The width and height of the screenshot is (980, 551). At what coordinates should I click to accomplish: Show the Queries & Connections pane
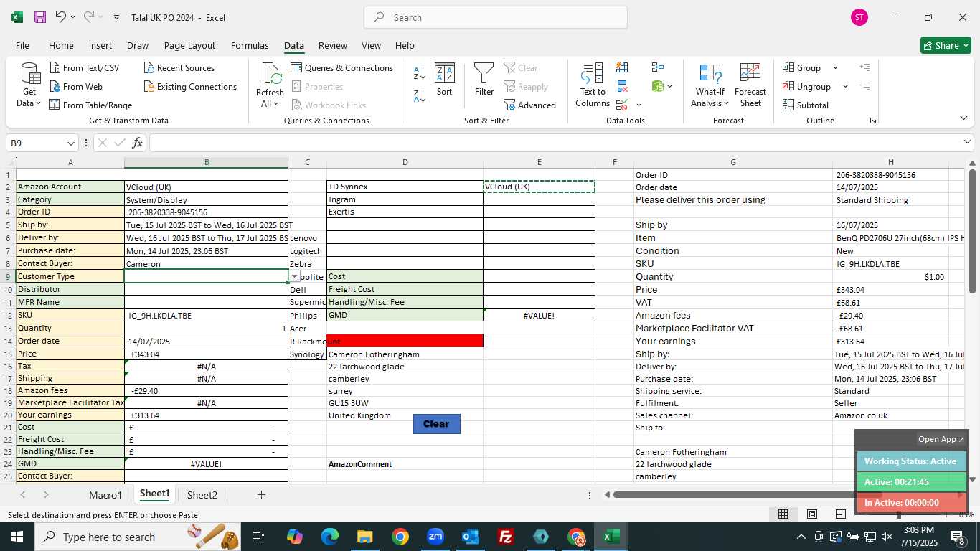[x=342, y=67]
